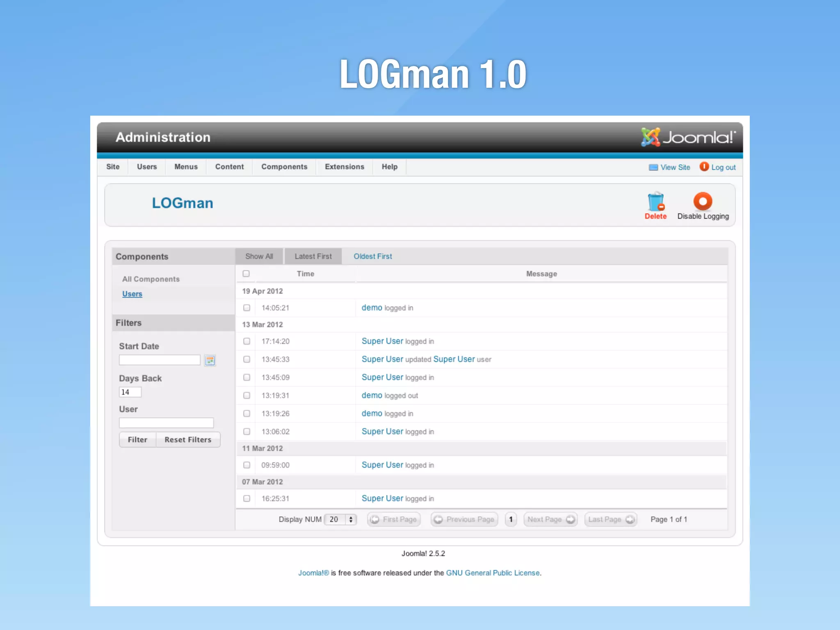Open GNU General Public License link

[493, 573]
